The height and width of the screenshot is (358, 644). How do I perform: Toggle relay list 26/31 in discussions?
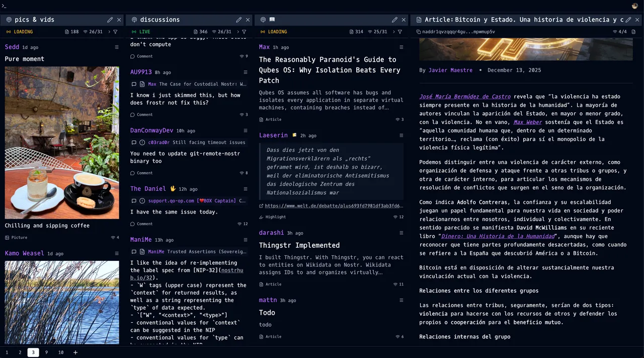221,32
